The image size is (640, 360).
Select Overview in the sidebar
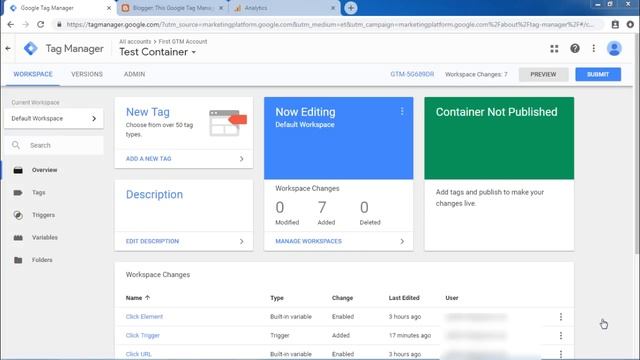44,170
